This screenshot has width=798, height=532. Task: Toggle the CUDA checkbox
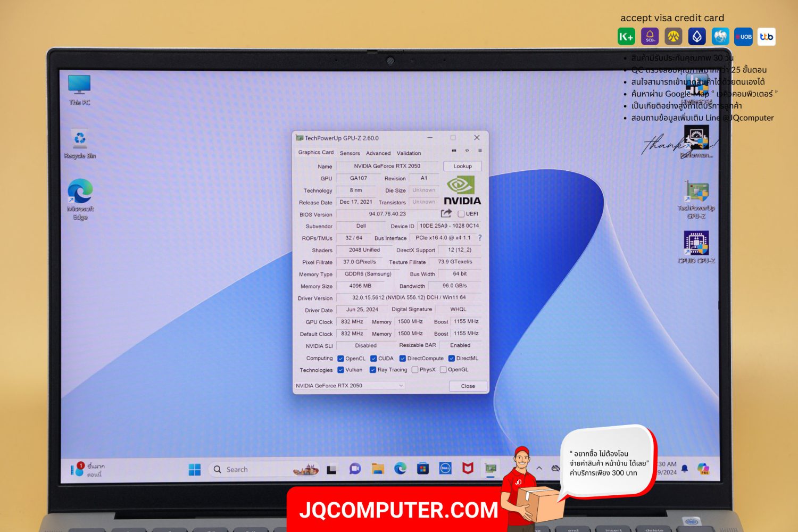(x=373, y=359)
